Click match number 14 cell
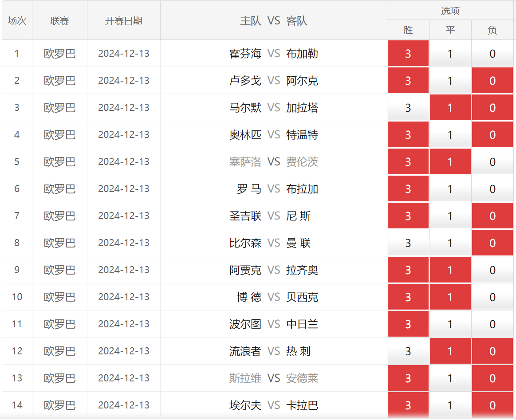The width and height of the screenshot is (516, 420). (x=17, y=405)
